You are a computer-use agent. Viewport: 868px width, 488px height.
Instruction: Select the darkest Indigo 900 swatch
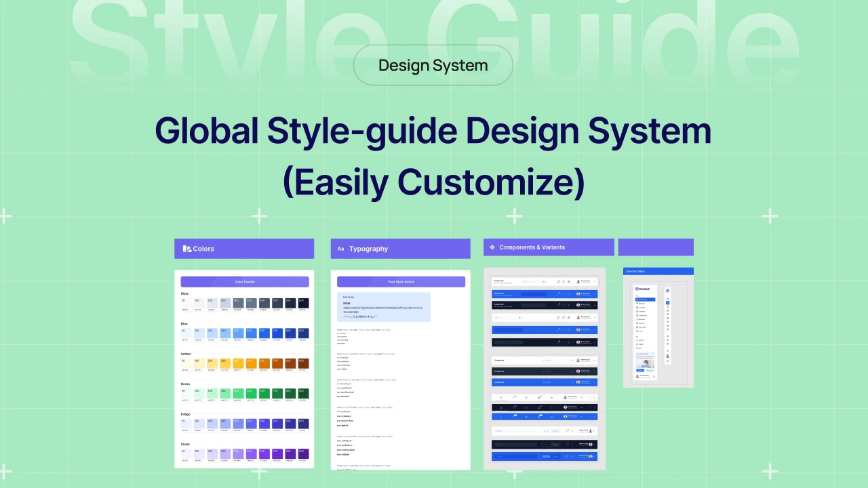tap(302, 424)
